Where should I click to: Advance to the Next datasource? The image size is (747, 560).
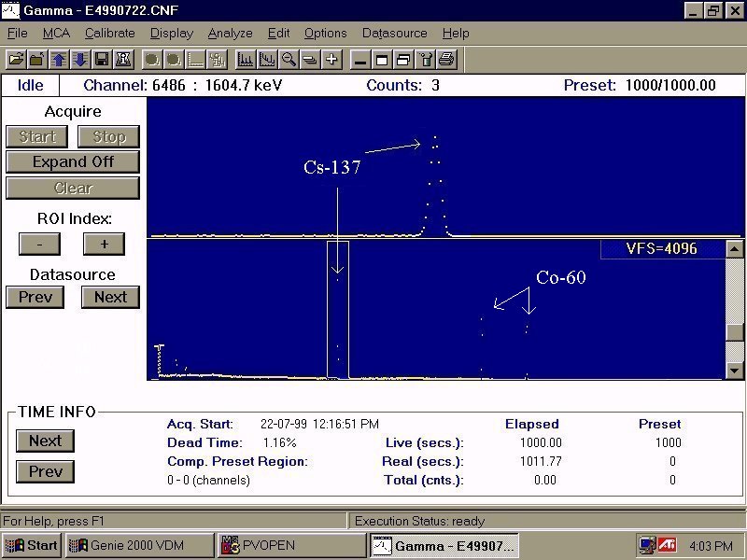(110, 297)
